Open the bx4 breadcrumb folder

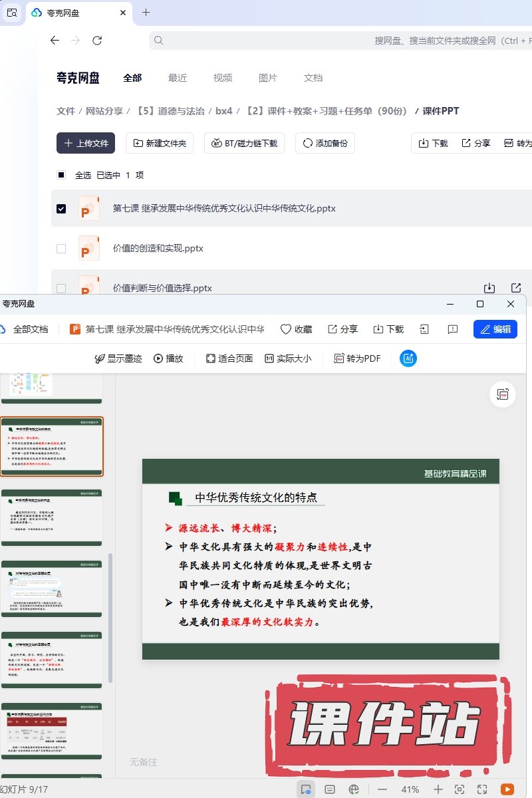(x=224, y=111)
